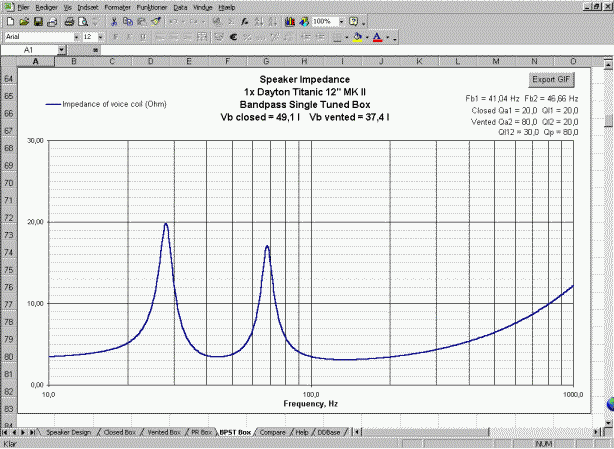Click the Euro currency style icon
Image resolution: width=614 pixels, height=449 pixels.
click(x=233, y=37)
